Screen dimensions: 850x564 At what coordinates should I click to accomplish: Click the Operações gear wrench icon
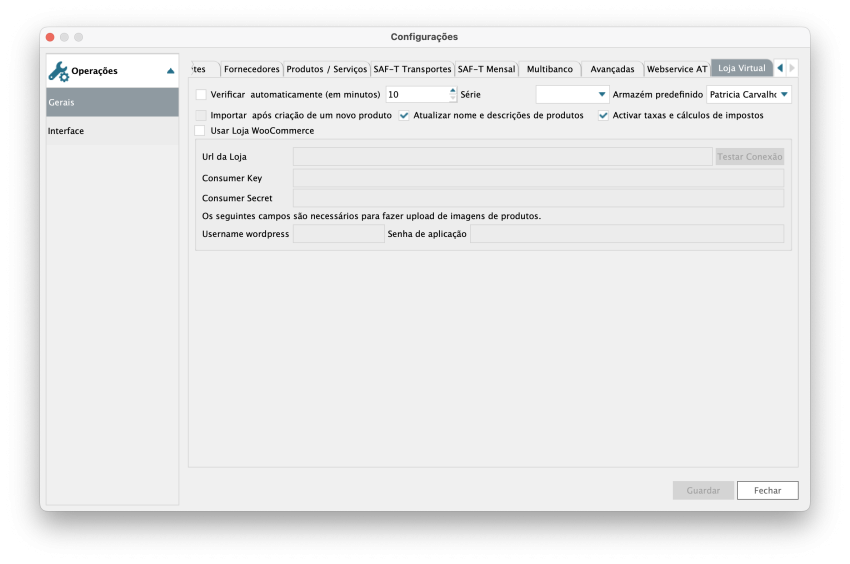click(58, 71)
